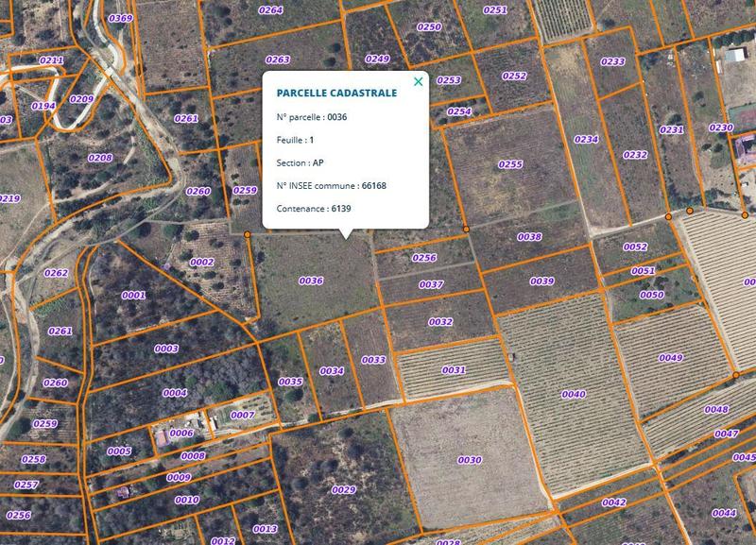Click the N° parcelle : 0036 line

point(313,115)
